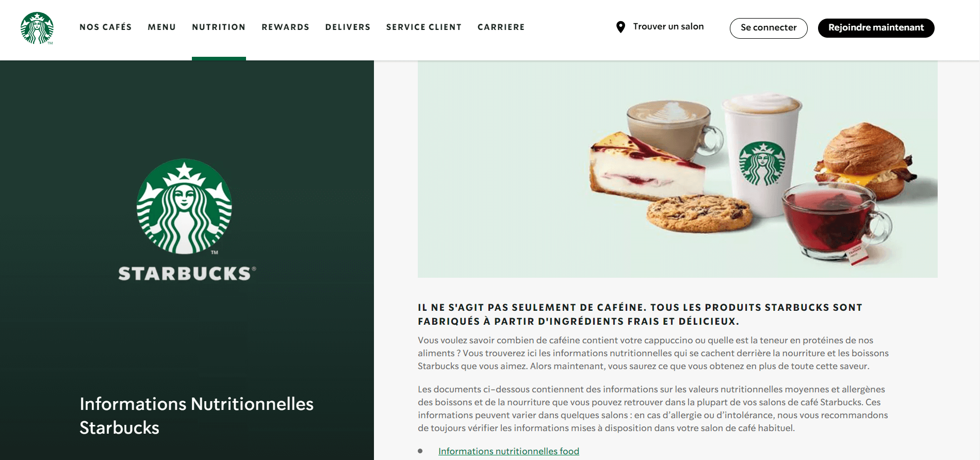Open the Carriere page
The width and height of the screenshot is (980, 460).
[x=501, y=27]
